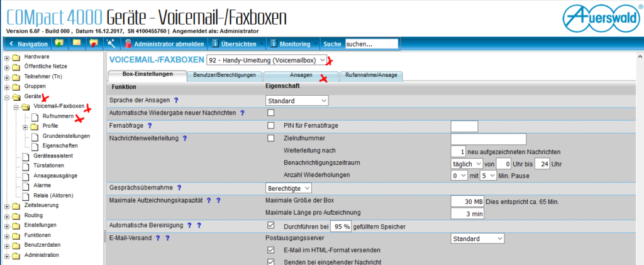Viewport: 644px width, 265px height.
Task: Open Postausgangsserver Standard dropdown
Action: [477, 239]
